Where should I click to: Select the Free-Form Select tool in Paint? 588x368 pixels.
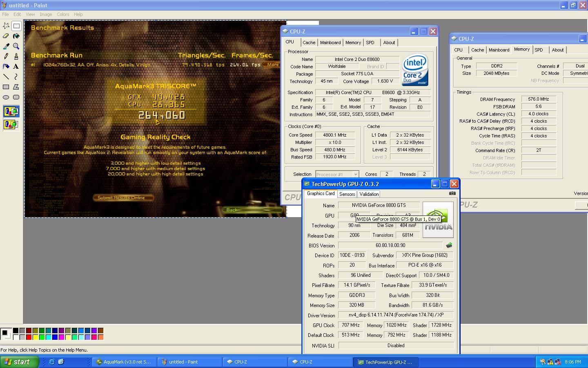pyautogui.click(x=6, y=26)
